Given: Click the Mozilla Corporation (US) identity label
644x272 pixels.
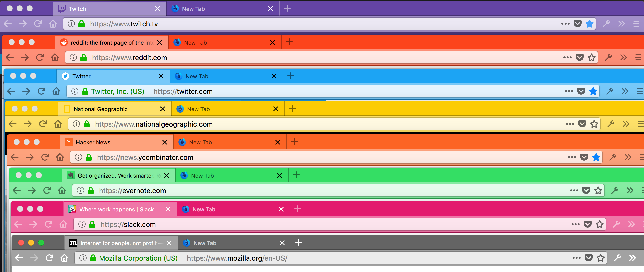Looking at the screenshot, I should (x=138, y=258).
